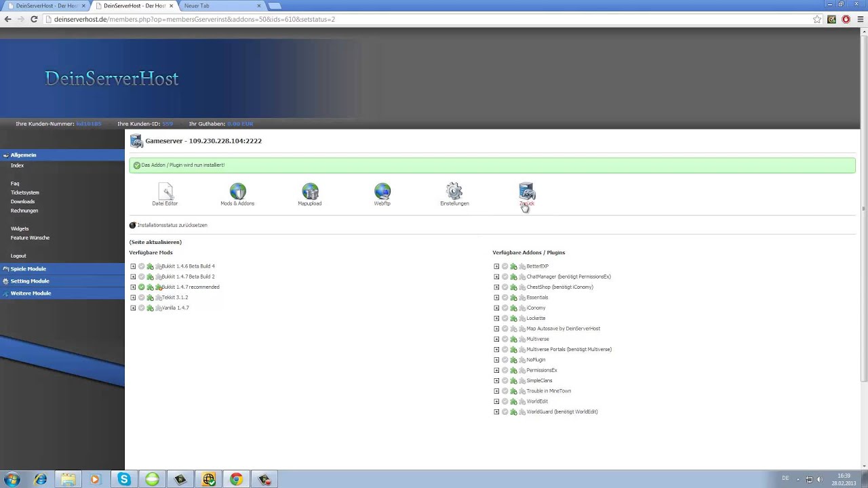Click the green install puzzle icon for PermissionsEx
868x488 pixels.
[513, 370]
